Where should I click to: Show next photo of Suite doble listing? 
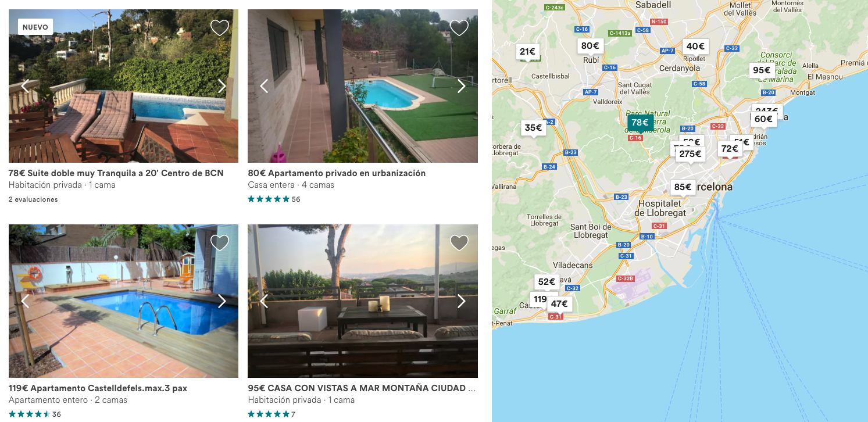[222, 86]
